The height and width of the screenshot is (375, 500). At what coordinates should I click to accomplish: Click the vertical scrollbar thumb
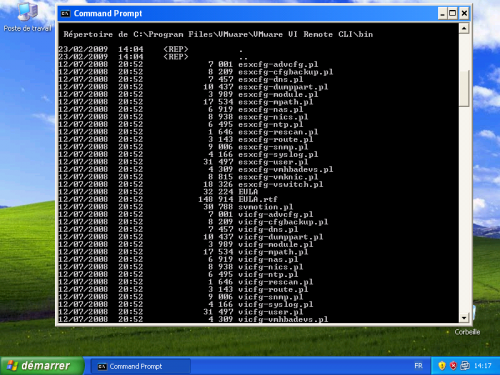point(464,88)
